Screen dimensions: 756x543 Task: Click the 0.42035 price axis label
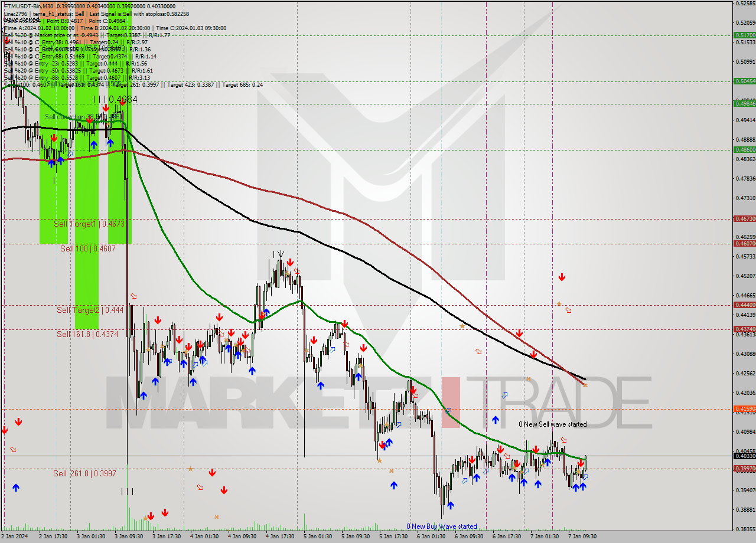tap(745, 392)
